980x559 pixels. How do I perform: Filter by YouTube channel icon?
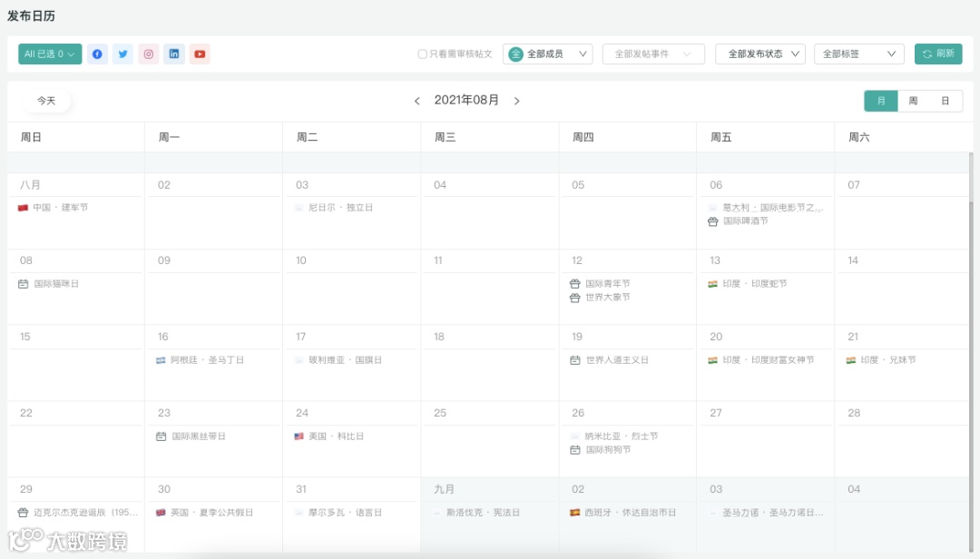tap(200, 54)
